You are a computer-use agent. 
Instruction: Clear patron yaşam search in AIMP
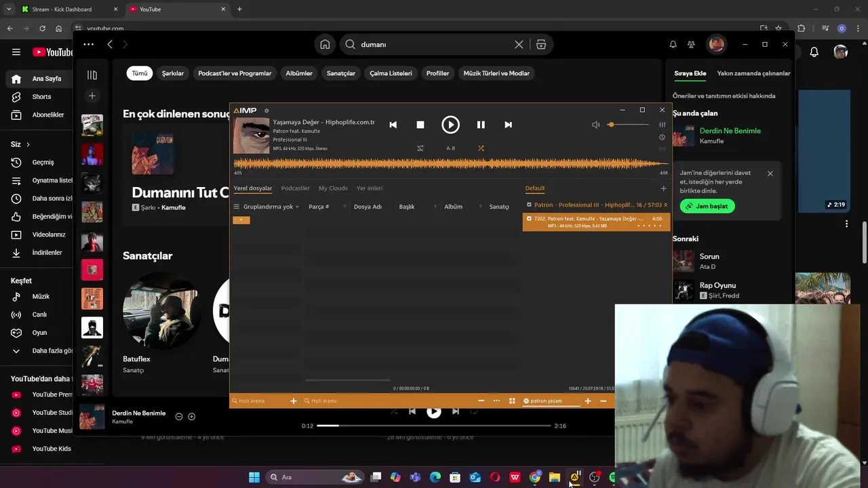click(526, 401)
